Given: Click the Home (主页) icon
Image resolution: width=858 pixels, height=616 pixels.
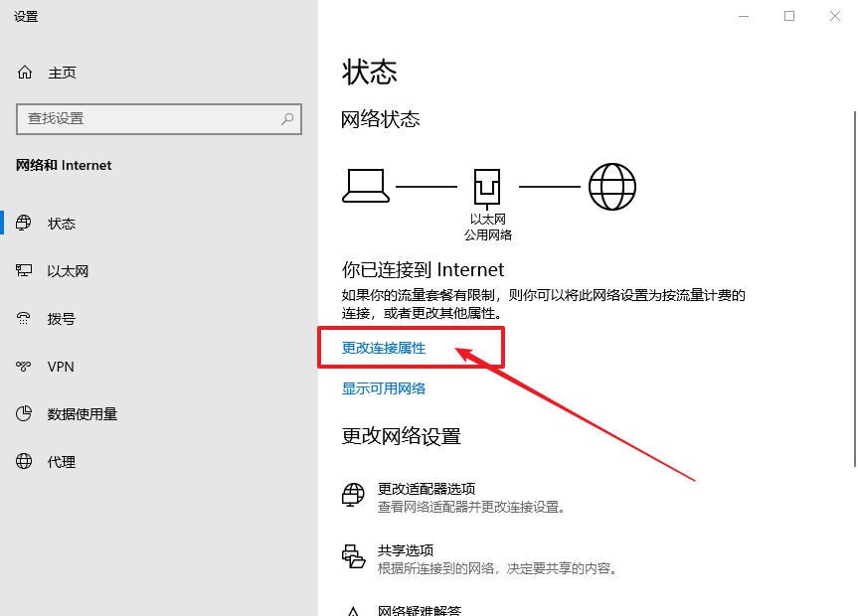Looking at the screenshot, I should [25, 73].
